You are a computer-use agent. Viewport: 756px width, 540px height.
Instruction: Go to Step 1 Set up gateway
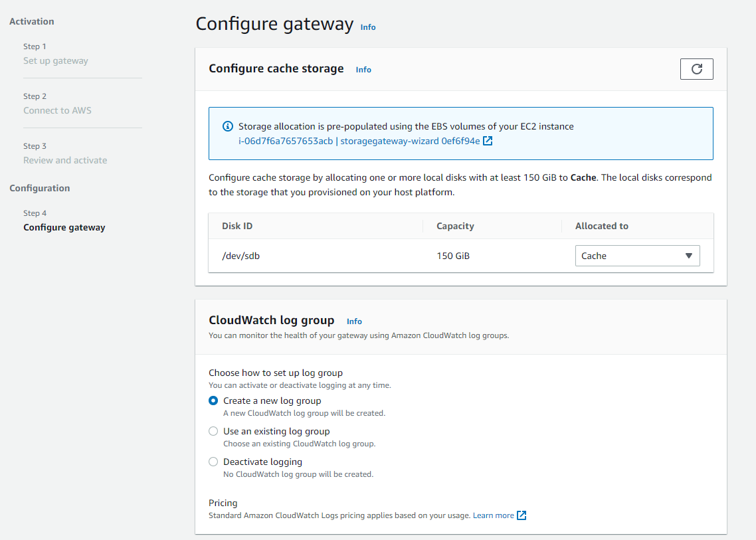[56, 60]
